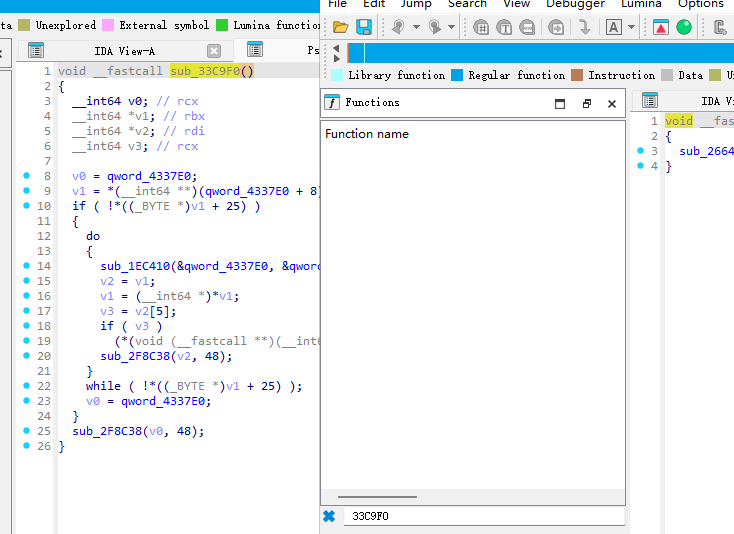734x534 pixels.
Task: Click the filter field containing 33C9F0
Action: pyautogui.click(x=484, y=516)
